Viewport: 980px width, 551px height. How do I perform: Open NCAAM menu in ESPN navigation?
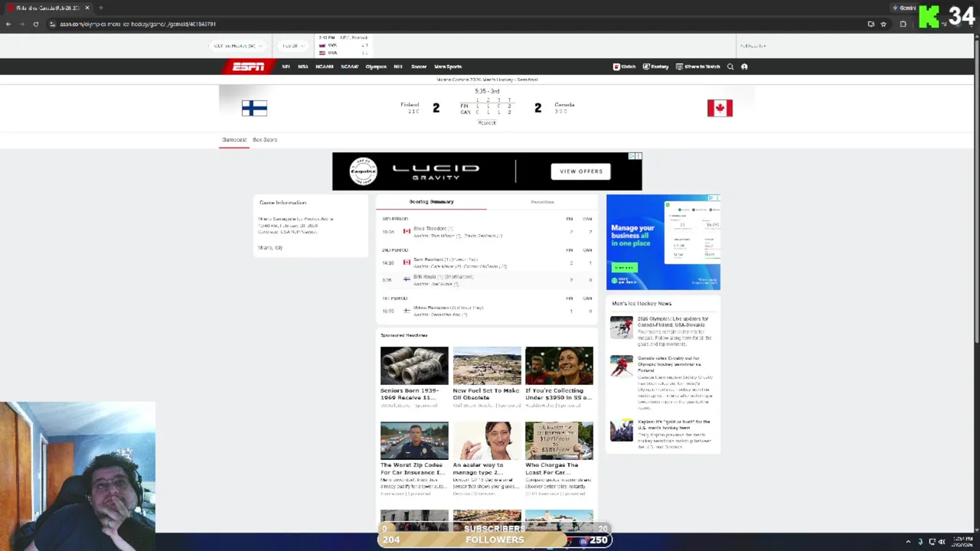pyautogui.click(x=325, y=67)
